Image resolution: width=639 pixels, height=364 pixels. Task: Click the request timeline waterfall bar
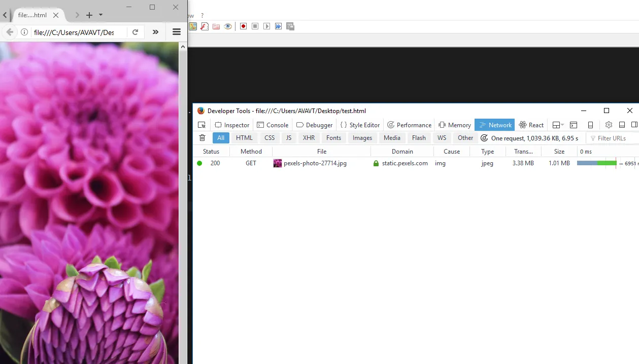click(x=597, y=163)
